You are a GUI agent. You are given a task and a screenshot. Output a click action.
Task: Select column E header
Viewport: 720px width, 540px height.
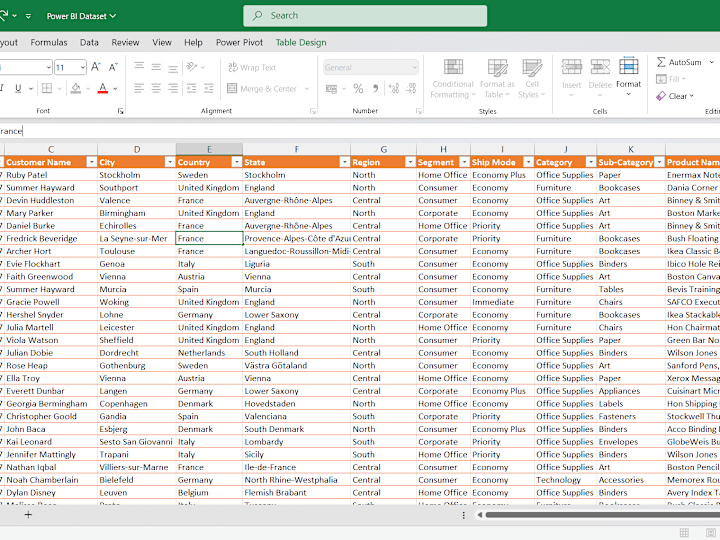click(209, 149)
